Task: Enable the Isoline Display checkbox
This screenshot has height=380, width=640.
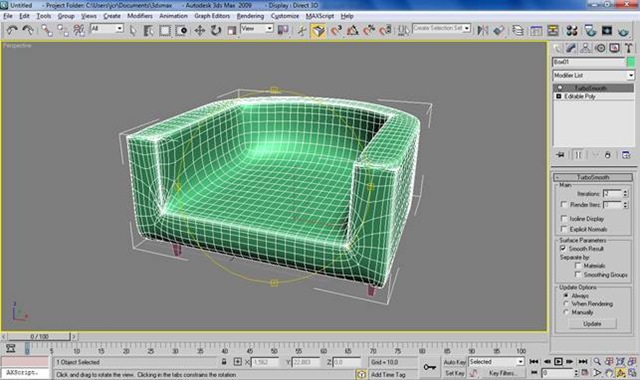Action: coord(564,218)
